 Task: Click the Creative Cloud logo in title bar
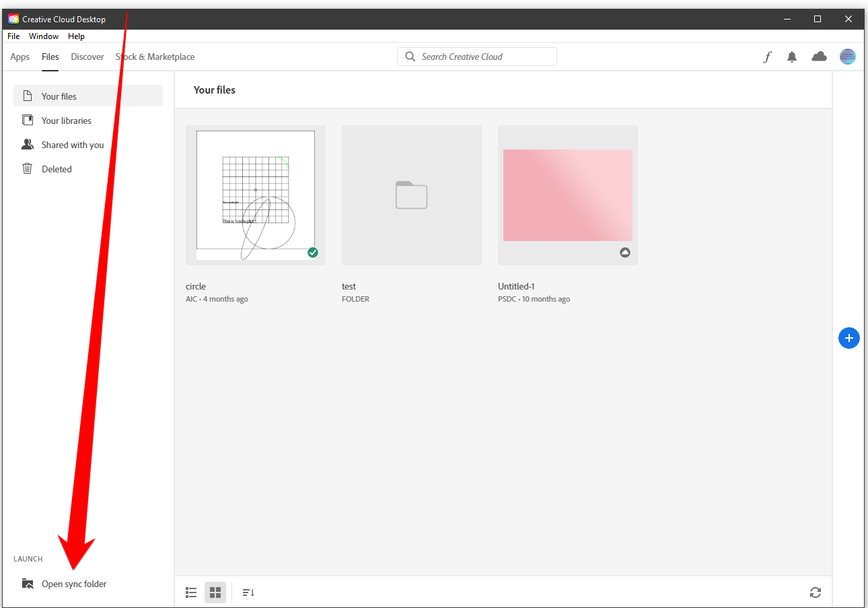point(12,18)
